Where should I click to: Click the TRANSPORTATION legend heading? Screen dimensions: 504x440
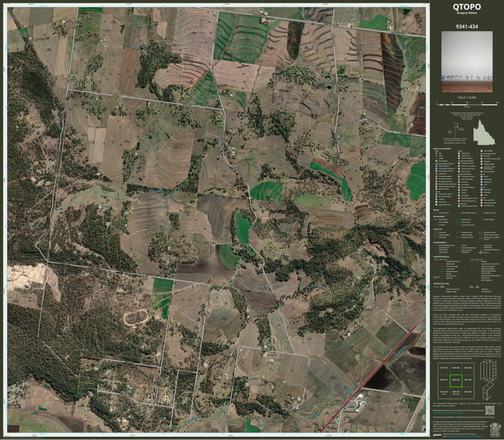441,256
